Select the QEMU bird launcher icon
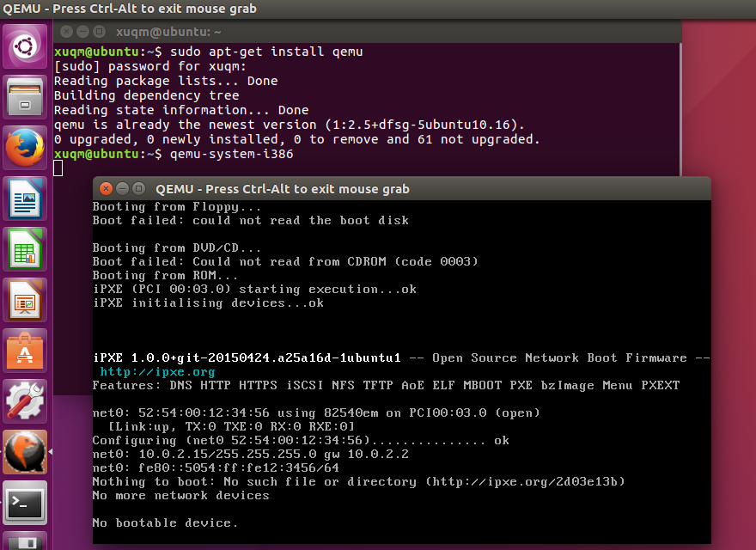The width and height of the screenshot is (756, 550). (x=25, y=451)
